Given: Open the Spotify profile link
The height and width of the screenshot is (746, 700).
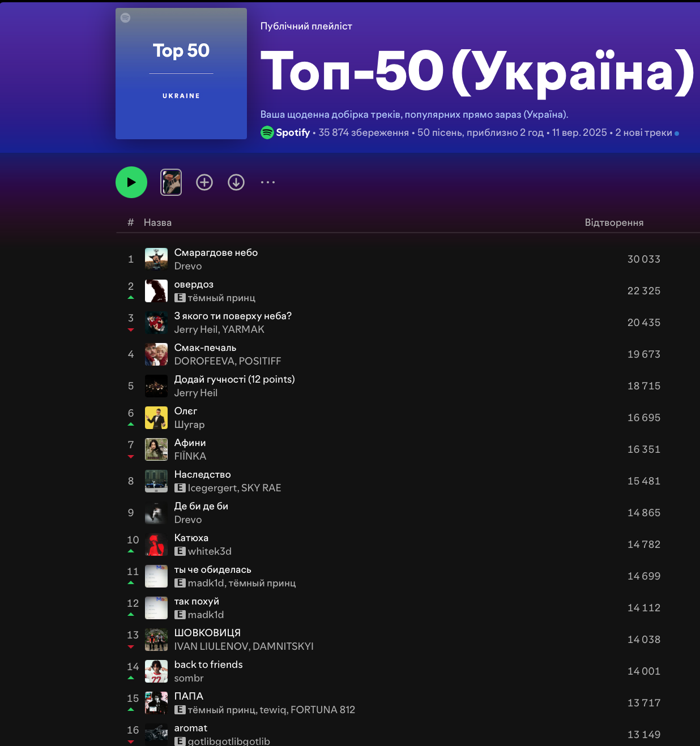Looking at the screenshot, I should tap(293, 132).
